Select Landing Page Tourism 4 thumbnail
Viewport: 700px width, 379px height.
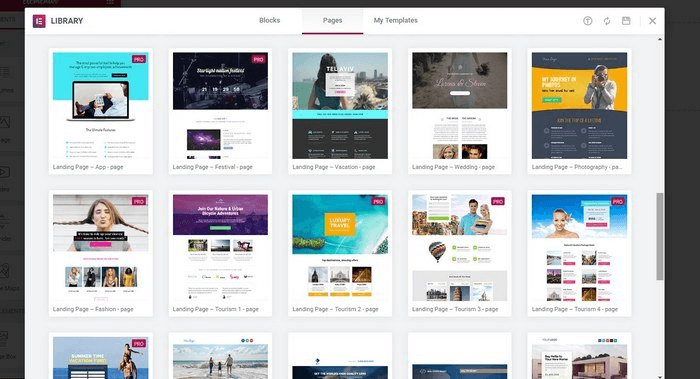[x=579, y=248]
